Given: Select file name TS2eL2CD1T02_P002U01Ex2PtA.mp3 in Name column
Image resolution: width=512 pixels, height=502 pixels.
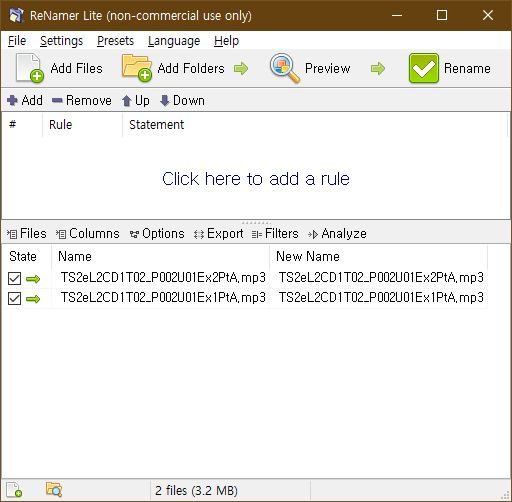Looking at the screenshot, I should 163,278.
